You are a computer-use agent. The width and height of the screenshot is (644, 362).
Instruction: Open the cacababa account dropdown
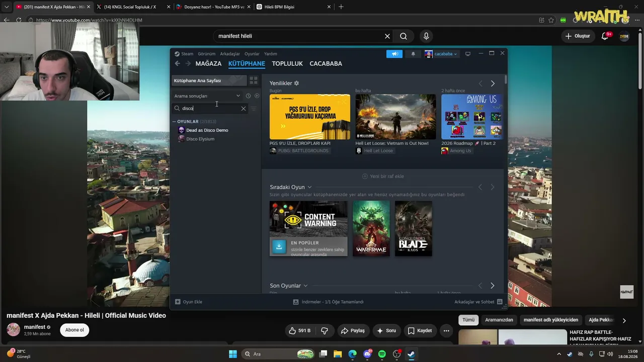point(441,54)
